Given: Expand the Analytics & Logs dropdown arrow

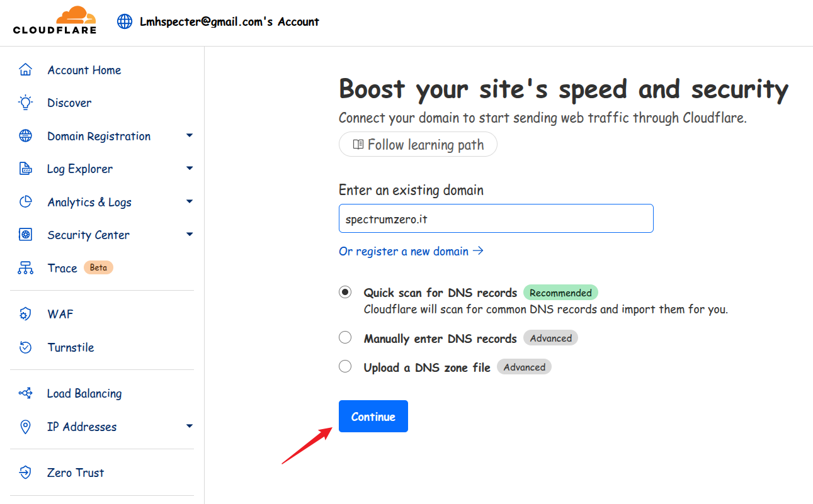Looking at the screenshot, I should click(x=189, y=202).
